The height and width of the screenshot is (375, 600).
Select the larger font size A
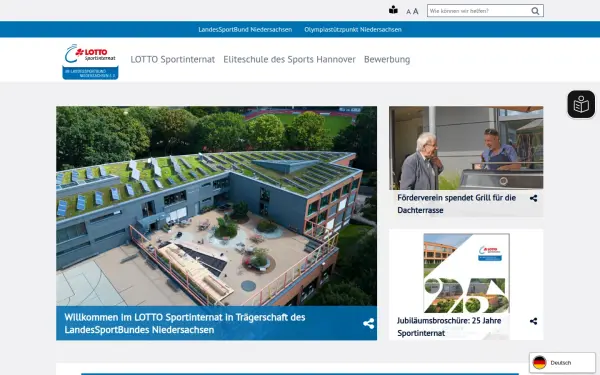tap(416, 11)
